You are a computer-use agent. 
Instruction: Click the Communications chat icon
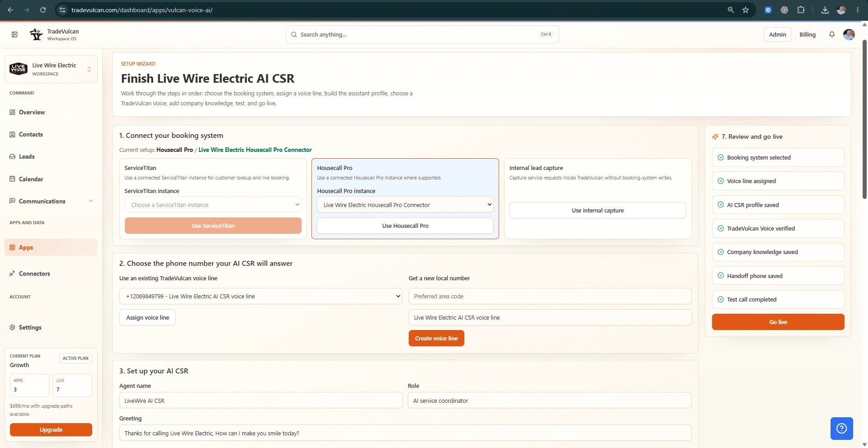(12, 201)
